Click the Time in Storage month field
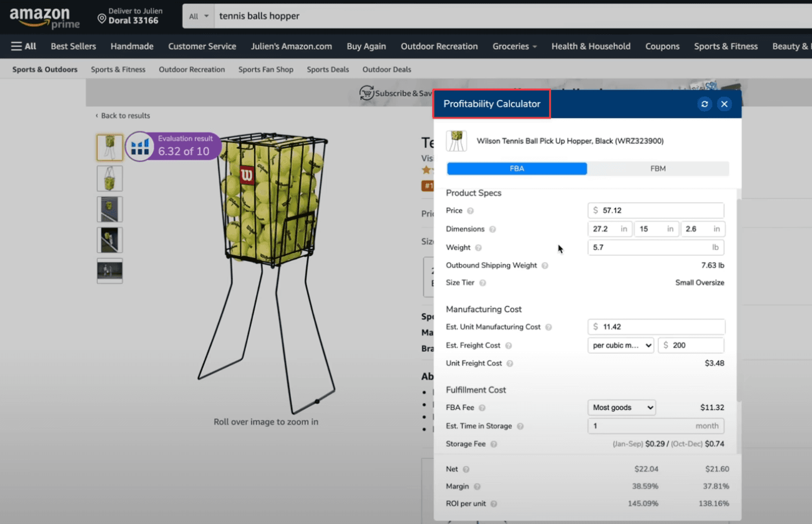The image size is (812, 524). pos(656,426)
